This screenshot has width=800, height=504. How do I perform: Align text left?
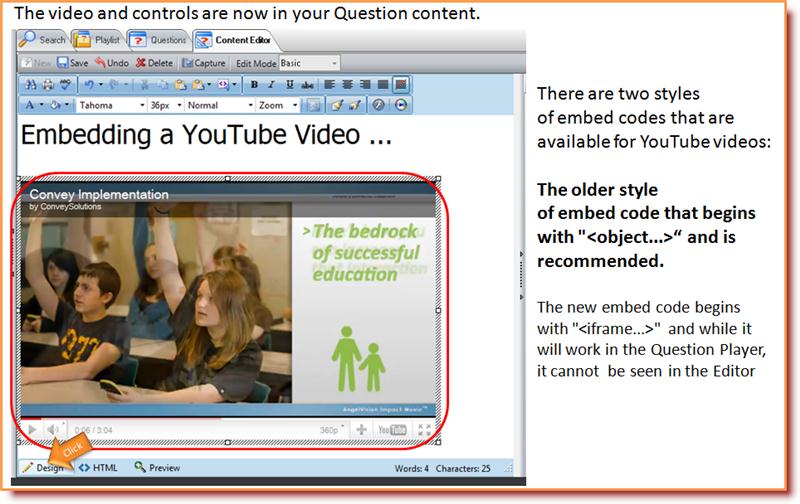pyautogui.click(x=330, y=85)
